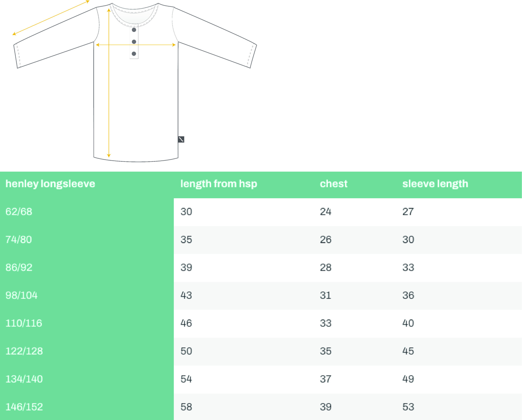Select the 'sleeve length' column header
Screen dimensions: 522x420
[435, 184]
